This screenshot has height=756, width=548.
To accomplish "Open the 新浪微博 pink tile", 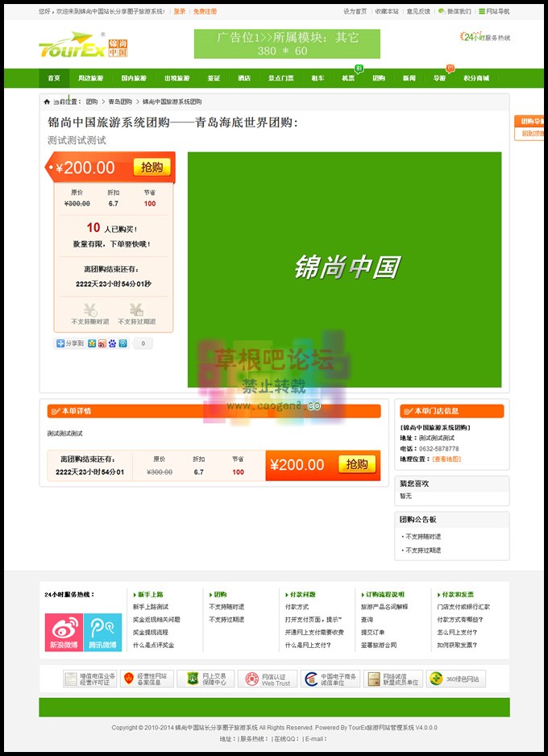I will tap(64, 632).
